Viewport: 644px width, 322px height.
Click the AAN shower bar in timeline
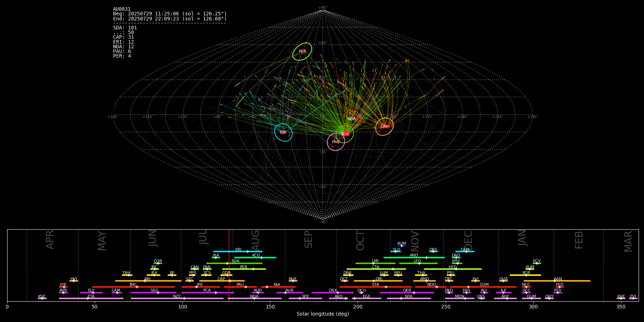pyautogui.click(x=557, y=281)
